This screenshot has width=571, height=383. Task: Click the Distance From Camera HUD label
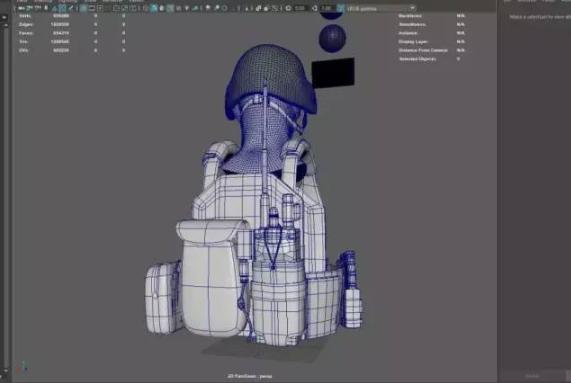(x=423, y=50)
